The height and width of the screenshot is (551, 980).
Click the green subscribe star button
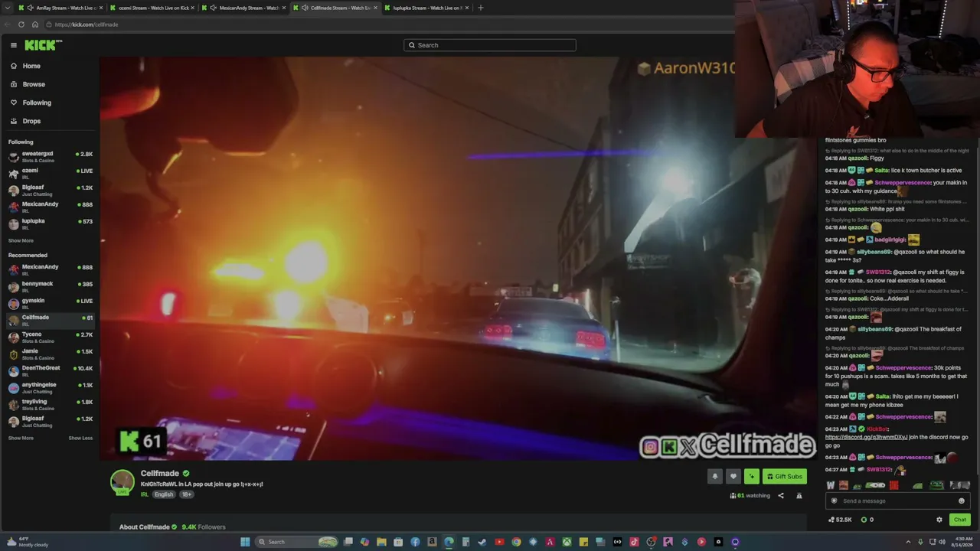click(x=751, y=476)
